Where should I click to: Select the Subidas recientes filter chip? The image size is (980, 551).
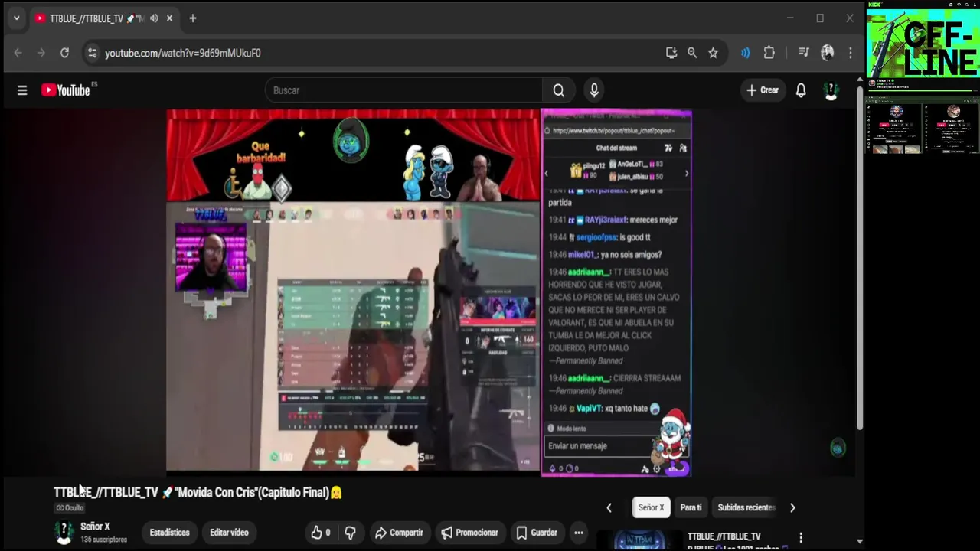pos(746,507)
